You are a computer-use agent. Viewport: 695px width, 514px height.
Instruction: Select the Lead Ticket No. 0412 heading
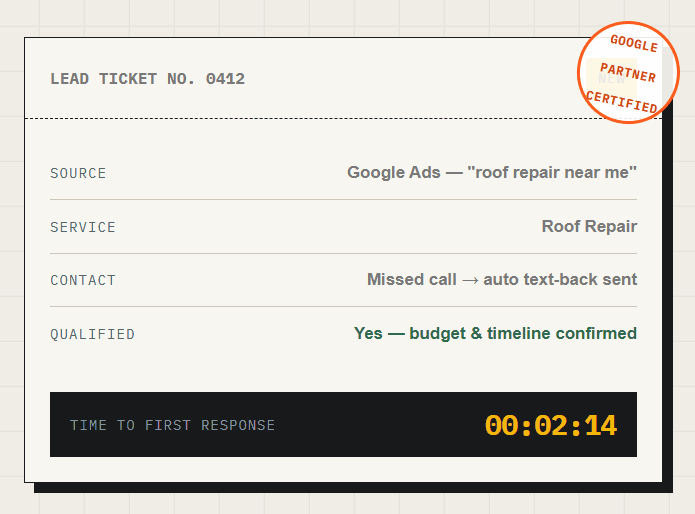pyautogui.click(x=148, y=79)
